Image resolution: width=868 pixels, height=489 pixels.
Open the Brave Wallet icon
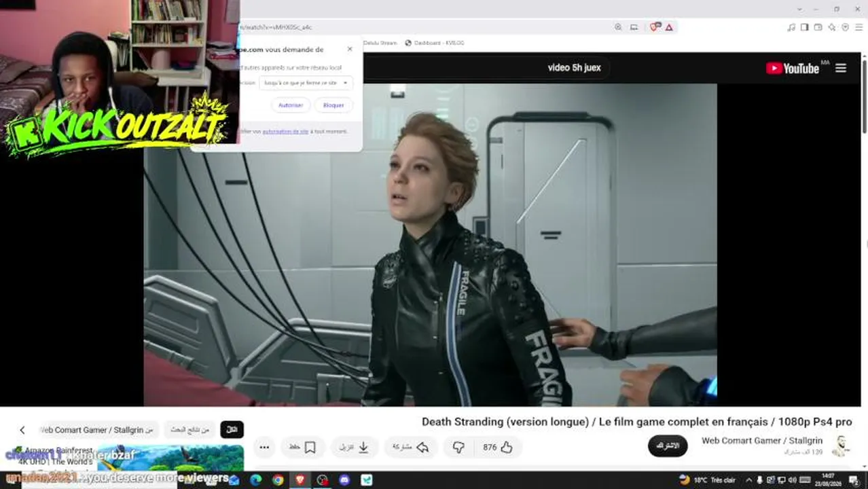tap(818, 27)
